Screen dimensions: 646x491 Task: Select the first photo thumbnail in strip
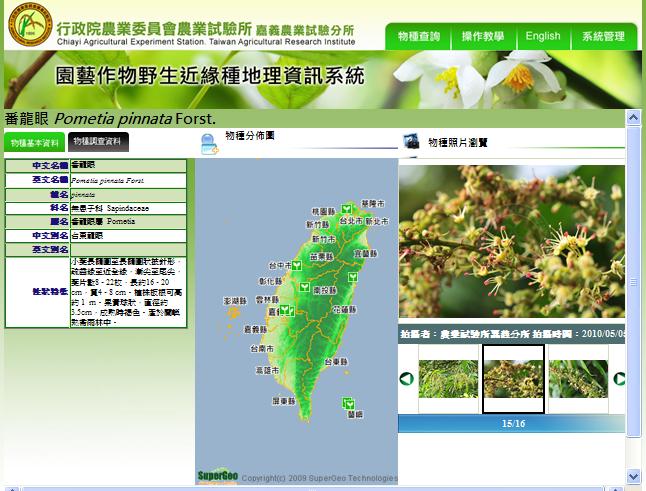coord(447,379)
